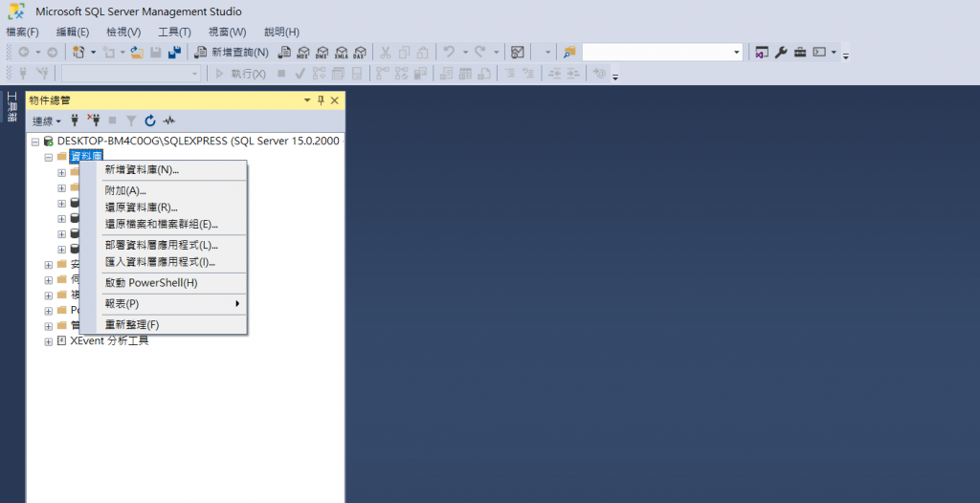This screenshot has height=503, width=980.
Task: Open the 連線 dropdown in Object Explorer
Action: tap(47, 120)
